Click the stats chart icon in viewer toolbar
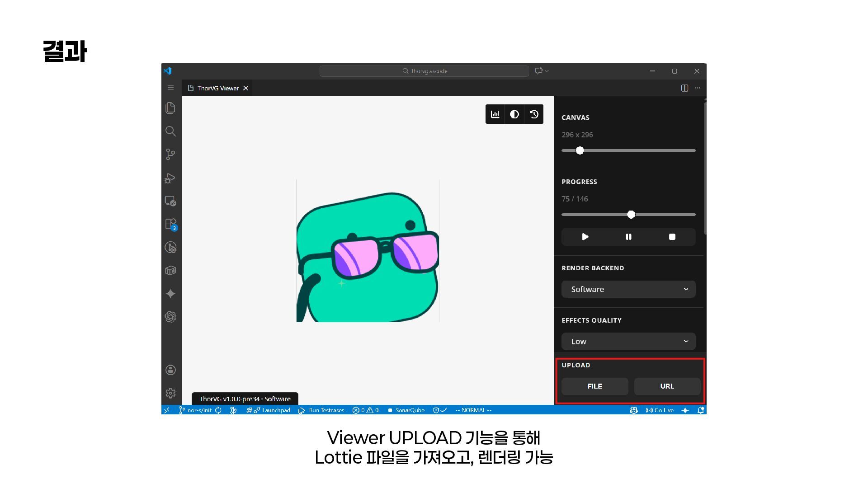 tap(495, 114)
